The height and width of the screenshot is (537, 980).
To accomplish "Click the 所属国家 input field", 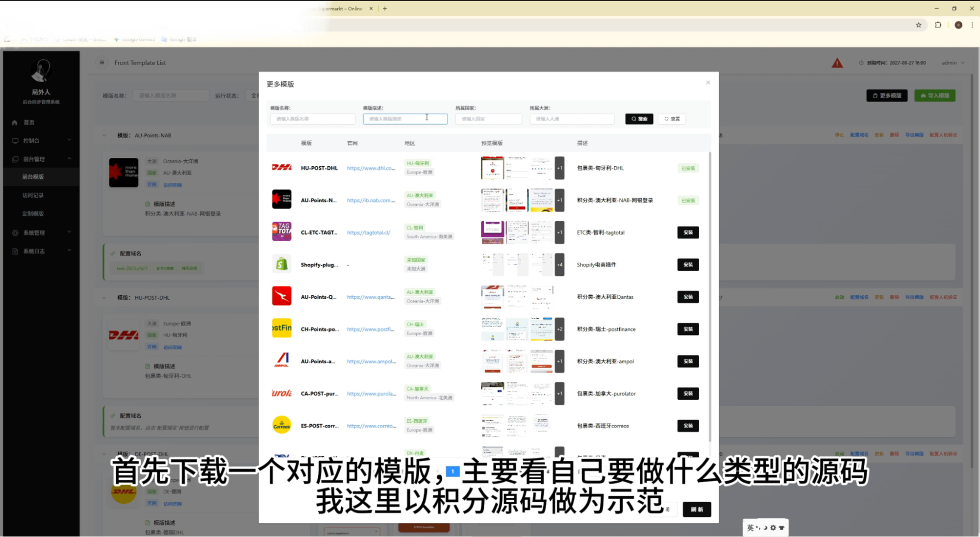I will pyautogui.click(x=488, y=119).
